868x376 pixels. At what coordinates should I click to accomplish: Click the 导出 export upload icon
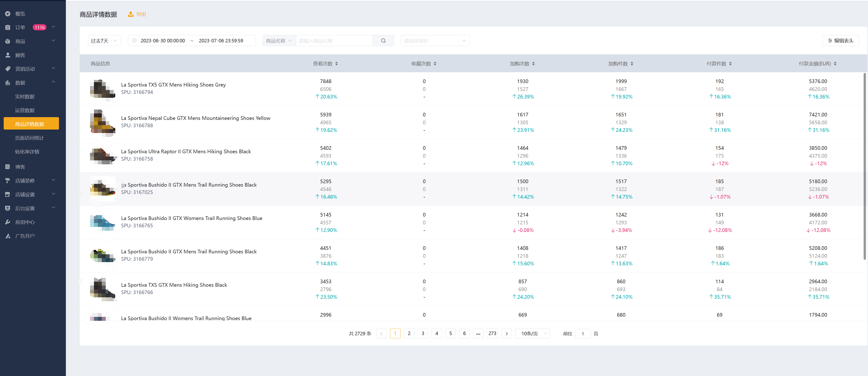pos(131,14)
